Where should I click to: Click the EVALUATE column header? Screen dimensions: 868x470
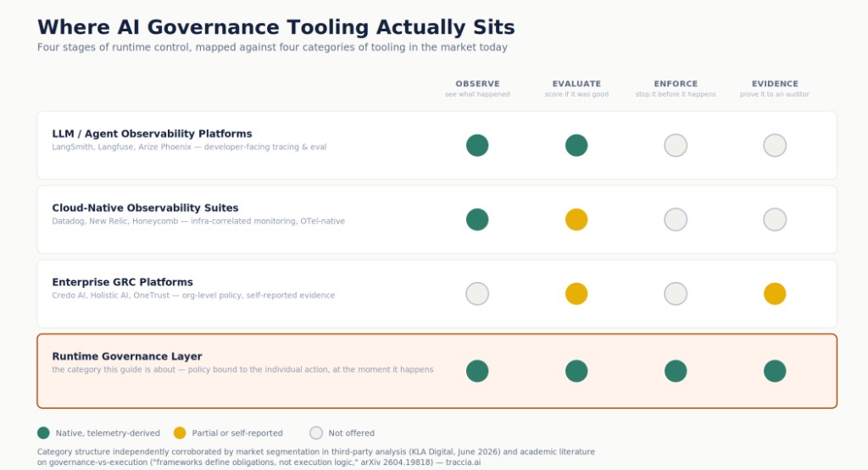coord(576,84)
